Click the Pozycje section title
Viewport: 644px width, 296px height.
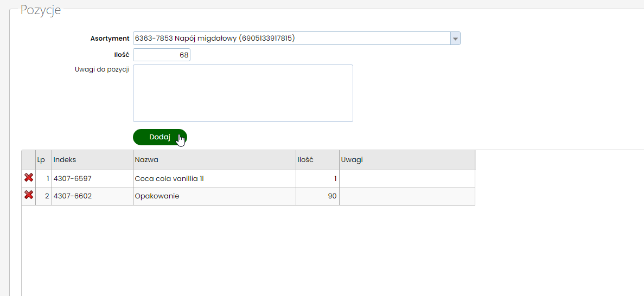pyautogui.click(x=41, y=10)
